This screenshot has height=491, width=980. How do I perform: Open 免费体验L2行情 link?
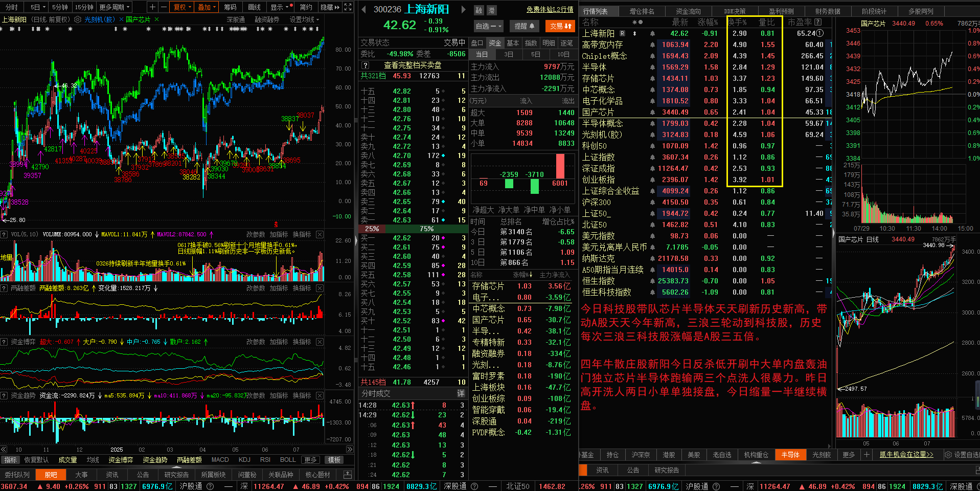550,10
